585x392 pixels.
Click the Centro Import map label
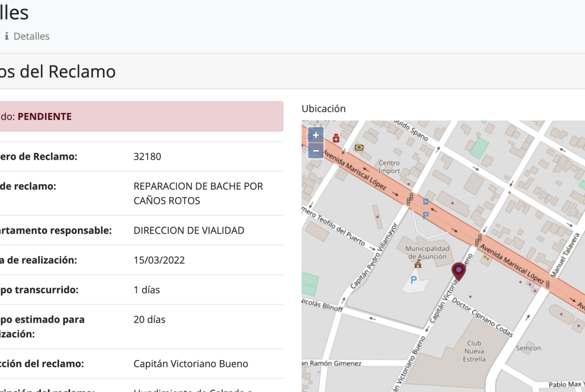390,167
